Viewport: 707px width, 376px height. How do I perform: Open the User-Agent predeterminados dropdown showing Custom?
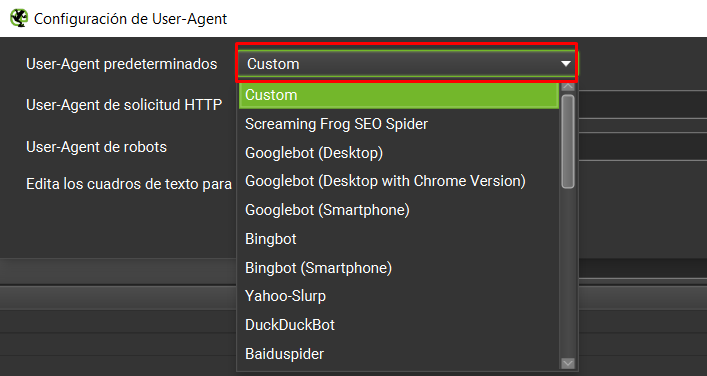[x=407, y=64]
